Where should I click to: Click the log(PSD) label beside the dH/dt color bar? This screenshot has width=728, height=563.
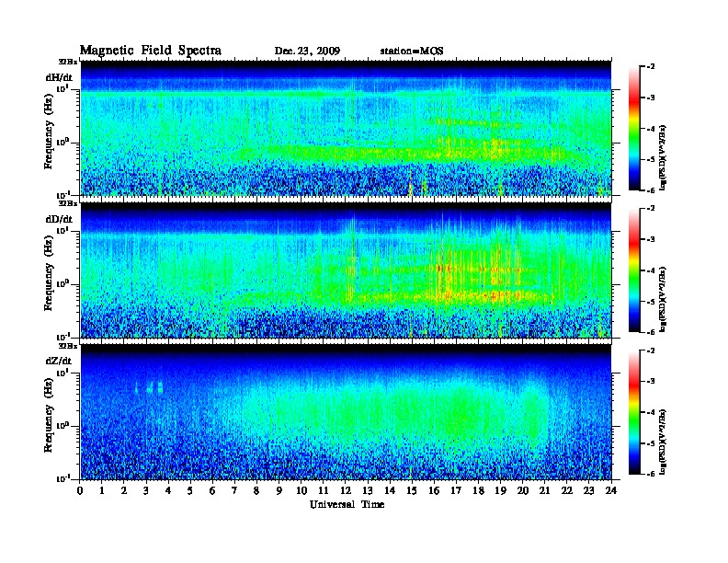pos(663,157)
